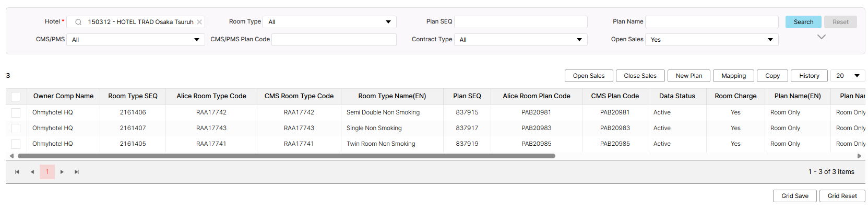Change the page size dropdown showing 20
This screenshot has width=868, height=209.
848,76
